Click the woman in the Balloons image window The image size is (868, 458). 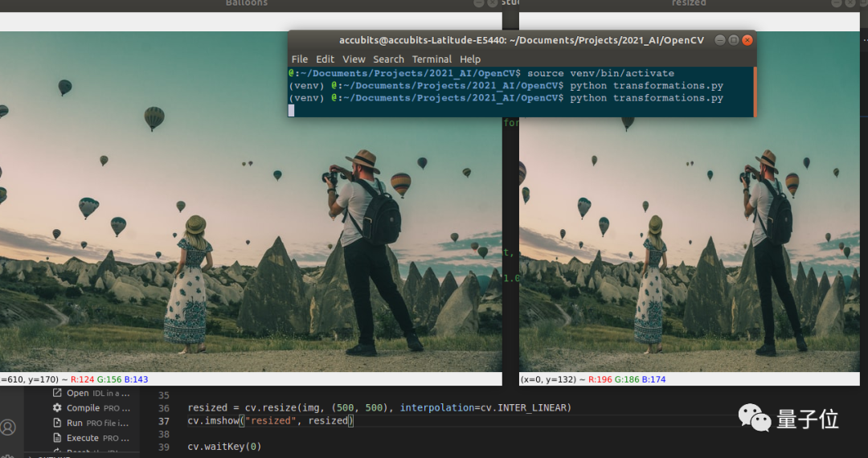tap(188, 285)
